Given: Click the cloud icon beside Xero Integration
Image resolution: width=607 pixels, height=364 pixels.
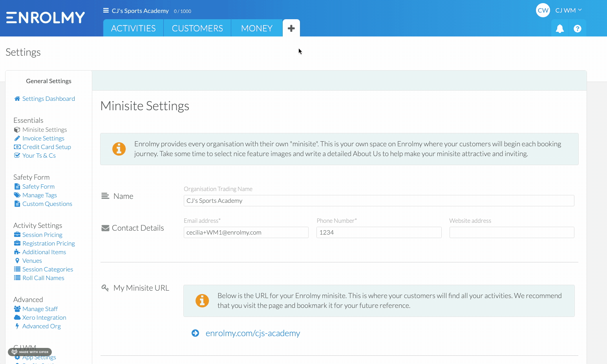Looking at the screenshot, I should coord(17,318).
